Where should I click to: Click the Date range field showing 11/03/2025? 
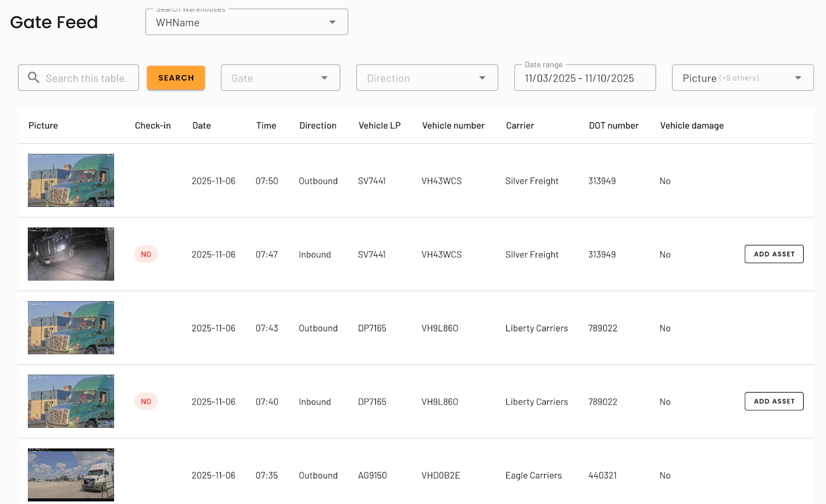(x=584, y=78)
